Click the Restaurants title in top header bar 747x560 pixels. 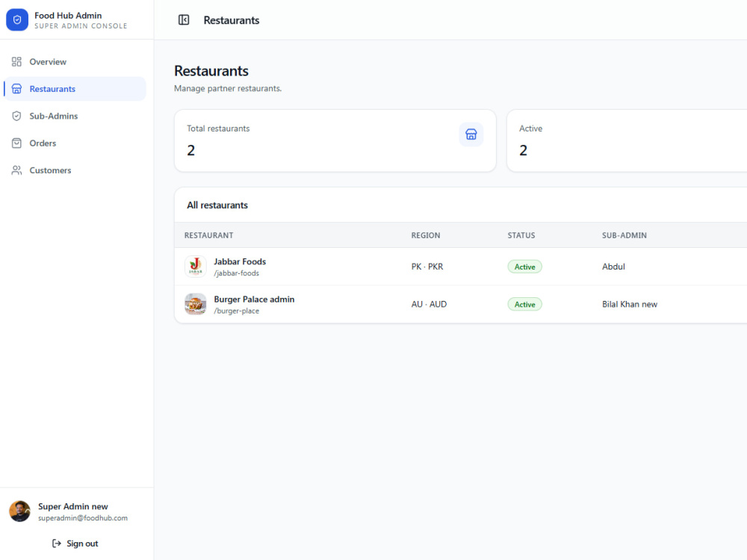[232, 20]
